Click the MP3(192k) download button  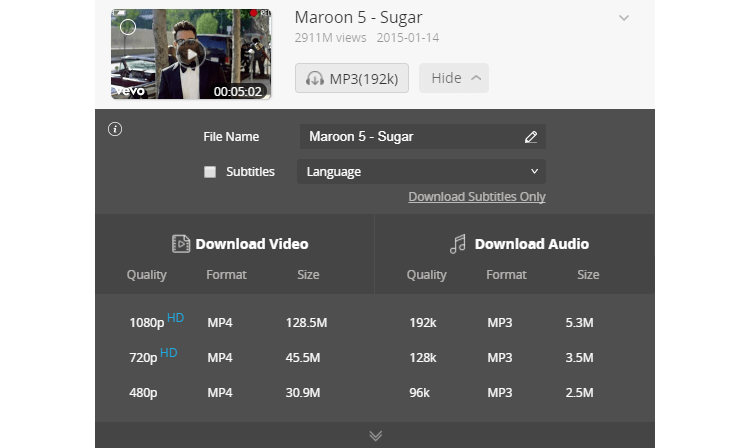[x=352, y=78]
